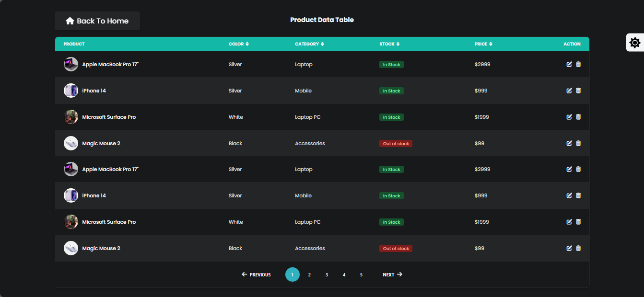The height and width of the screenshot is (297, 644).
Task: Toggle the light/dark theme sun button
Action: coord(635,43)
